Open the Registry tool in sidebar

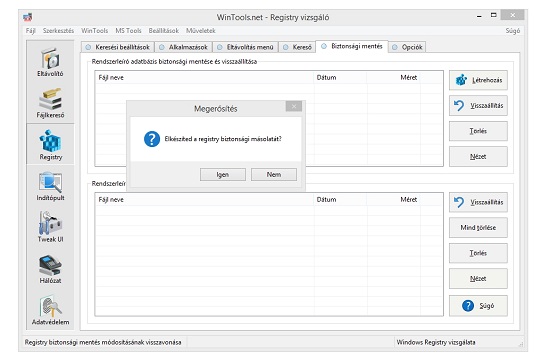pyautogui.click(x=51, y=144)
